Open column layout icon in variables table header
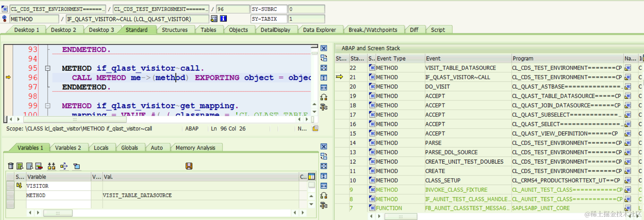The height and width of the screenshot is (220, 644). tap(311, 176)
